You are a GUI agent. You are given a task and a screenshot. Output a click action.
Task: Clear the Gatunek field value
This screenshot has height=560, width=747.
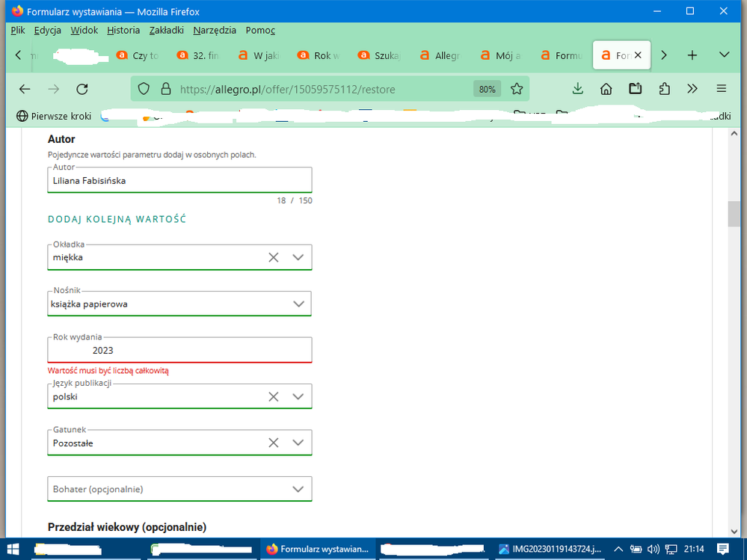[x=274, y=443]
